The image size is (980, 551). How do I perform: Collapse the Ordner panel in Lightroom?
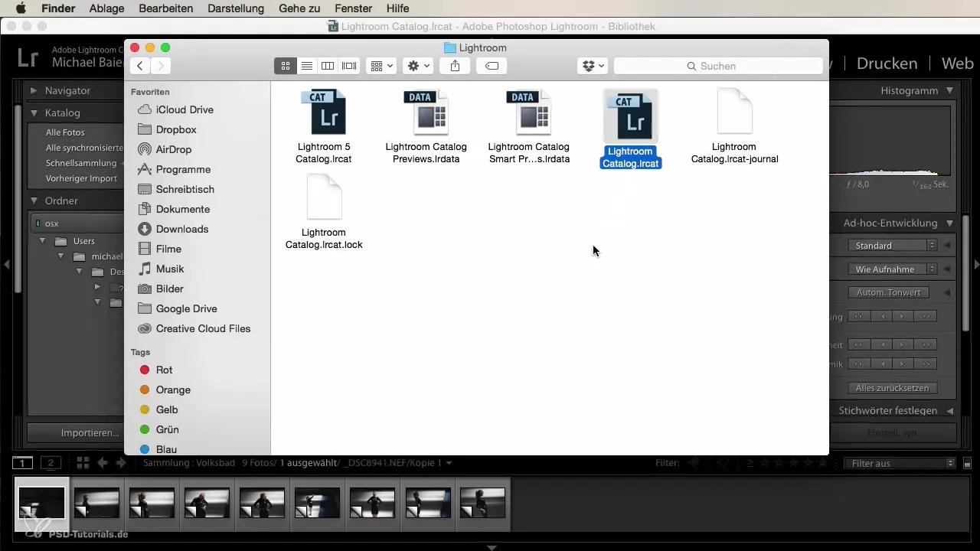coord(34,201)
